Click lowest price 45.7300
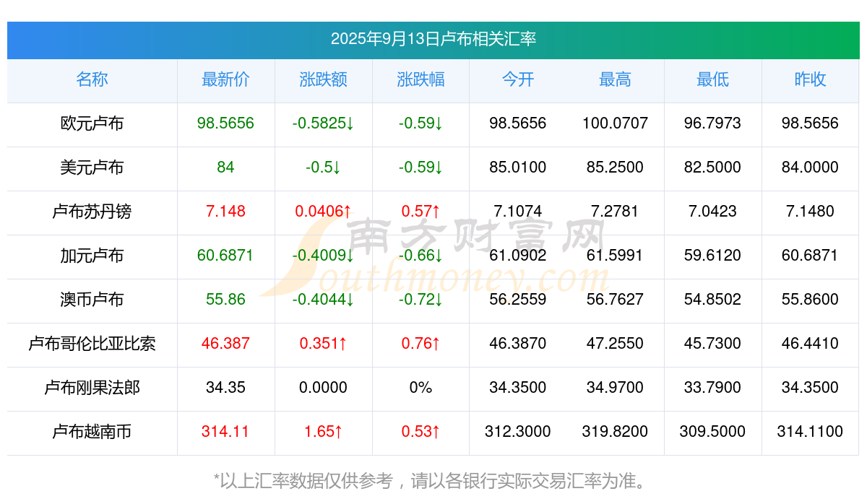Image resolution: width=867 pixels, height=504 pixels. coord(712,344)
